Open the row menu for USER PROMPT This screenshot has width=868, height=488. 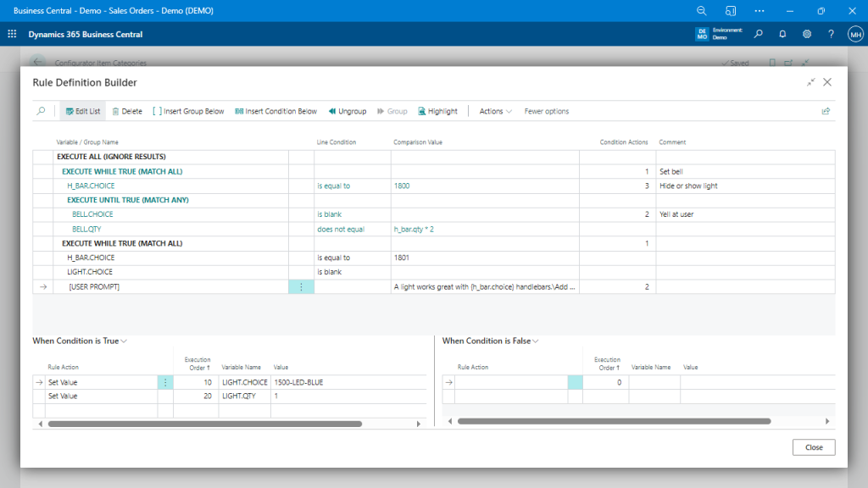(x=301, y=287)
